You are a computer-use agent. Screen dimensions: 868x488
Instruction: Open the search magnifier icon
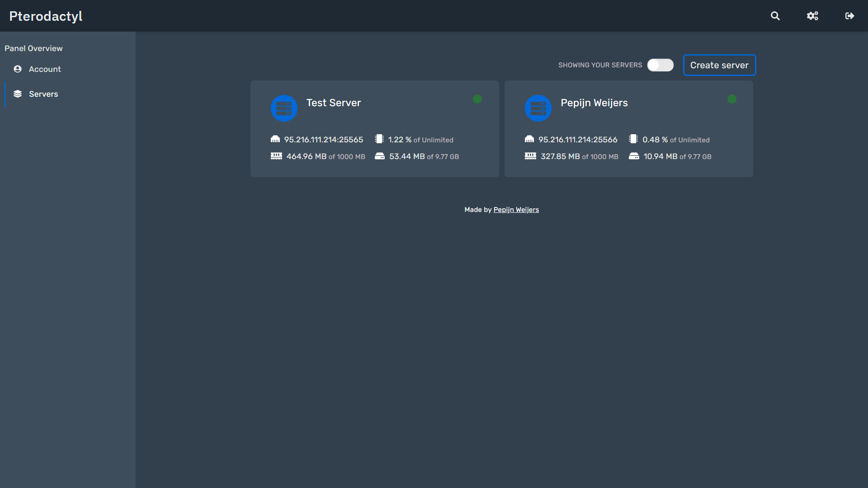[775, 16]
